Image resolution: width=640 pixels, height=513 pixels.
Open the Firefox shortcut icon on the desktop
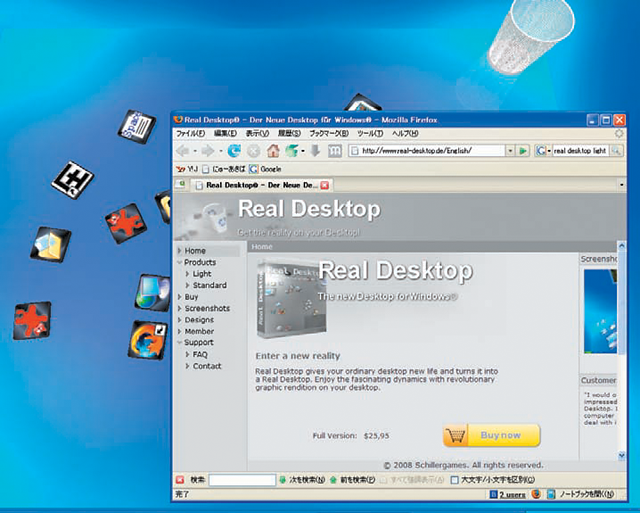coord(148,340)
